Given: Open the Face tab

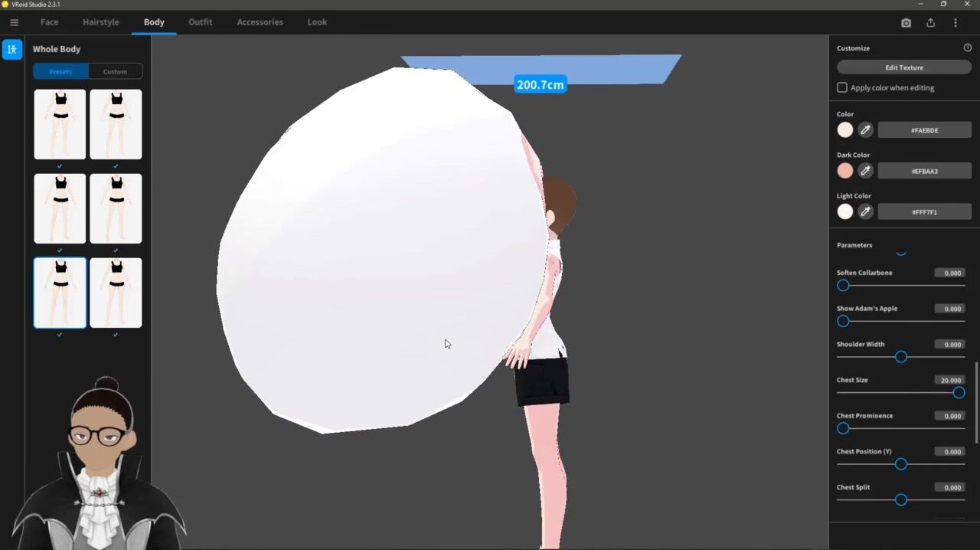Looking at the screenshot, I should pyautogui.click(x=49, y=22).
